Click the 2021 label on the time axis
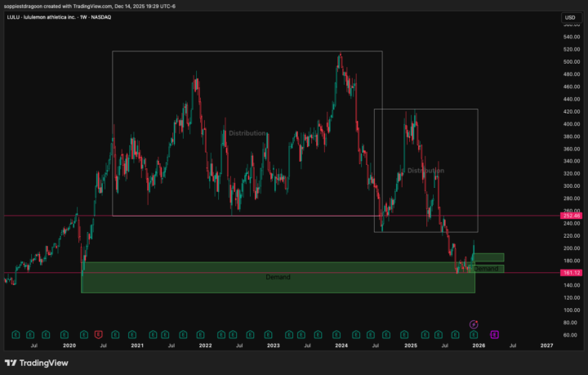This screenshot has width=588, height=375. click(x=137, y=346)
